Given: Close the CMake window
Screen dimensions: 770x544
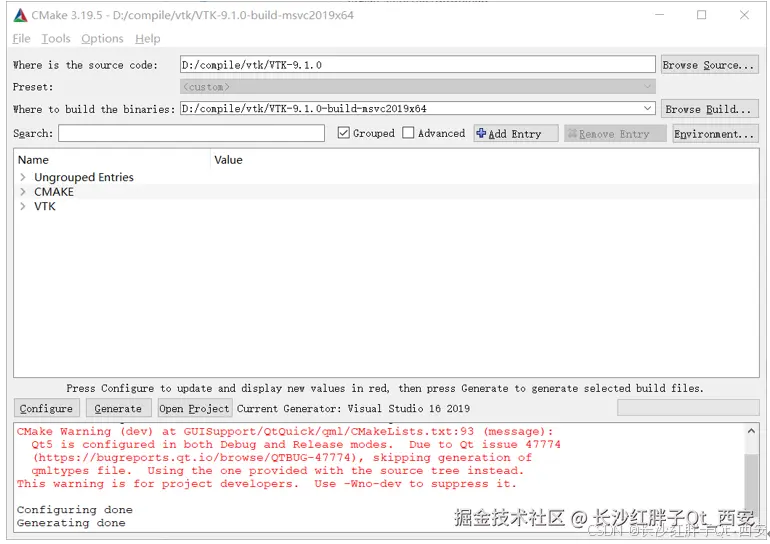Looking at the screenshot, I should click(x=744, y=15).
